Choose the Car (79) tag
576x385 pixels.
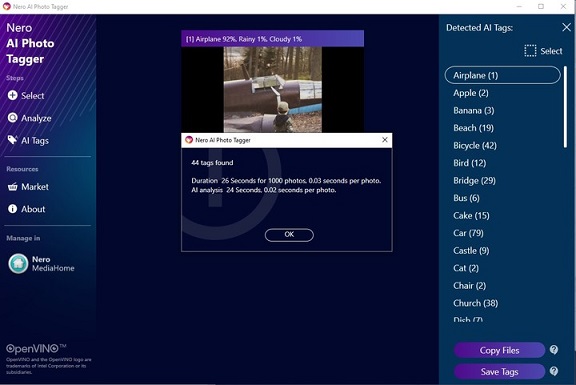[468, 233]
